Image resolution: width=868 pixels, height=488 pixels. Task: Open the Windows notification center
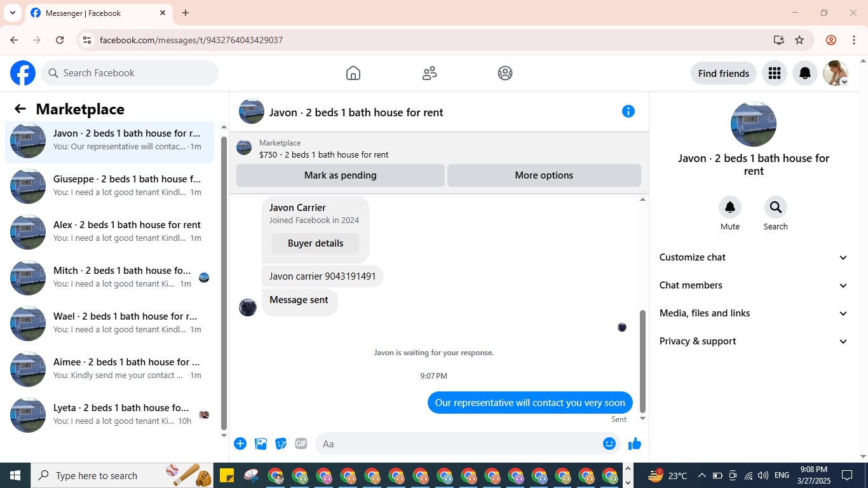[x=847, y=475]
